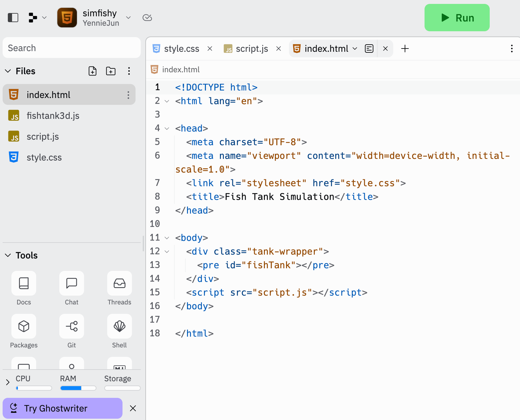The image size is (520, 420).
Task: Open the index.html tab dropdown arrow
Action: [x=355, y=49]
